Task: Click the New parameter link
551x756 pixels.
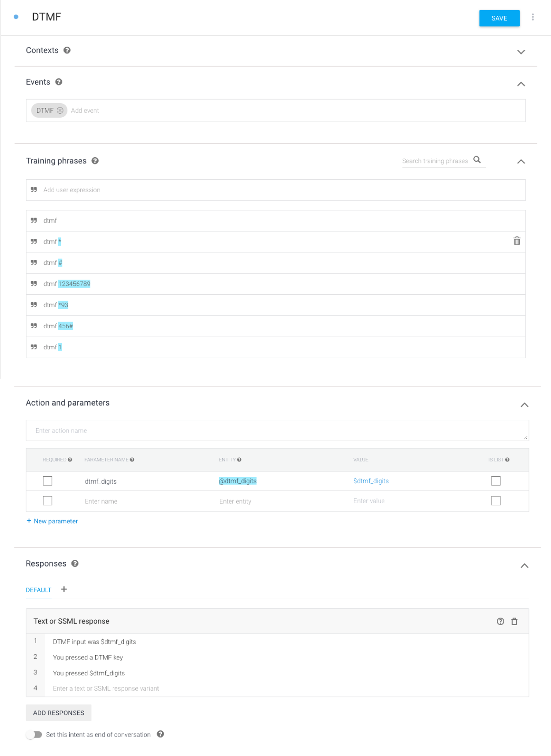Action: pyautogui.click(x=52, y=521)
